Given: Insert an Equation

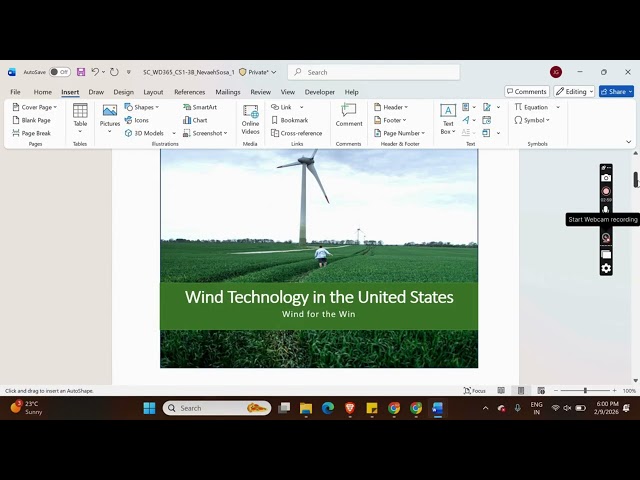Looking at the screenshot, I should point(531,107).
